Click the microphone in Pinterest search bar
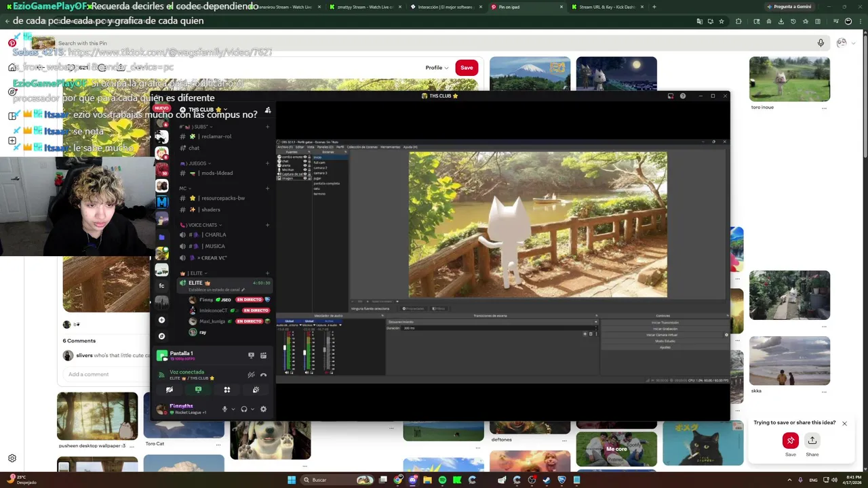 click(x=821, y=43)
